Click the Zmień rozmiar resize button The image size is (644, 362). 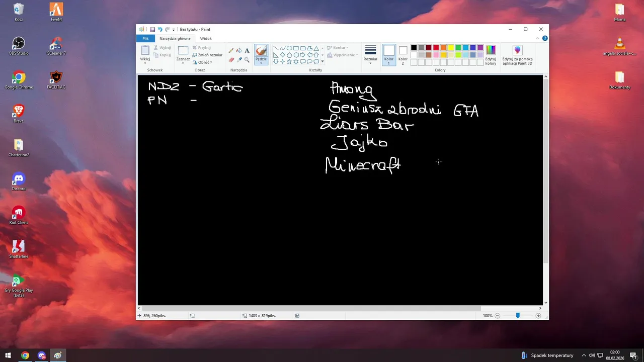click(x=207, y=55)
